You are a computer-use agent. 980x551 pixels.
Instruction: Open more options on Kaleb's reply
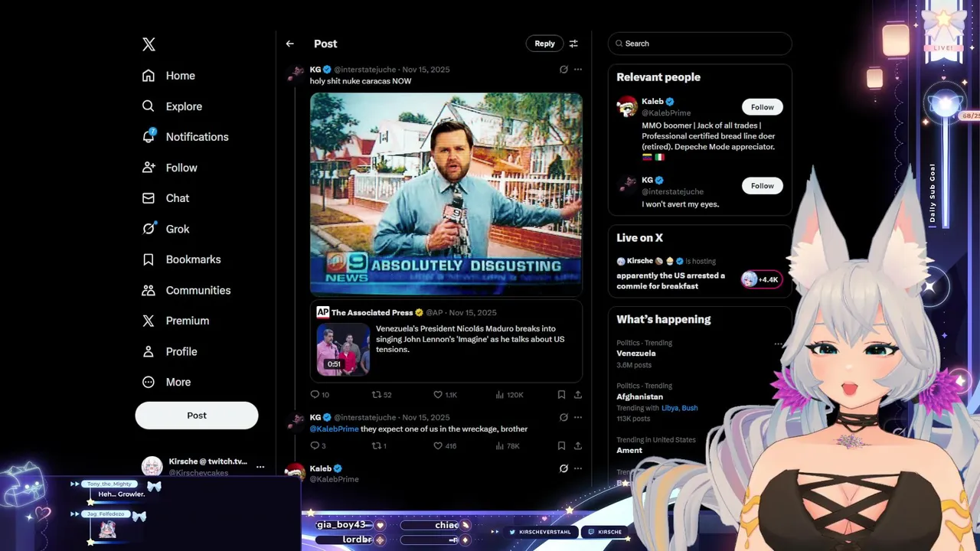(578, 468)
